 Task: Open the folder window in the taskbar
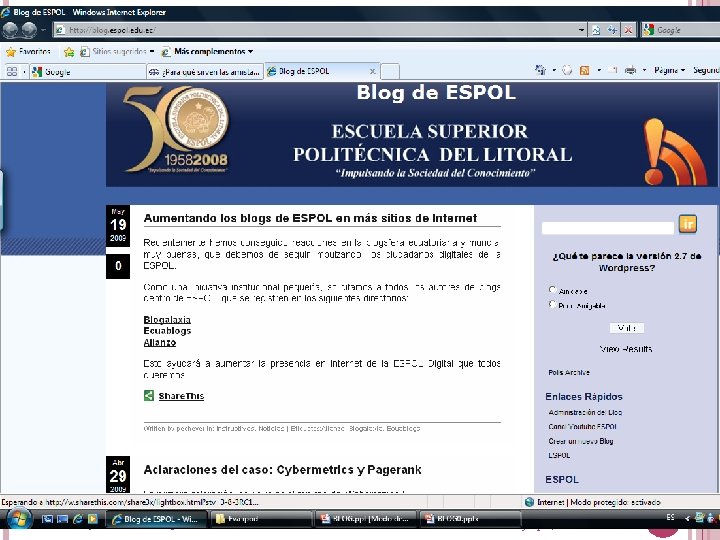click(263, 519)
